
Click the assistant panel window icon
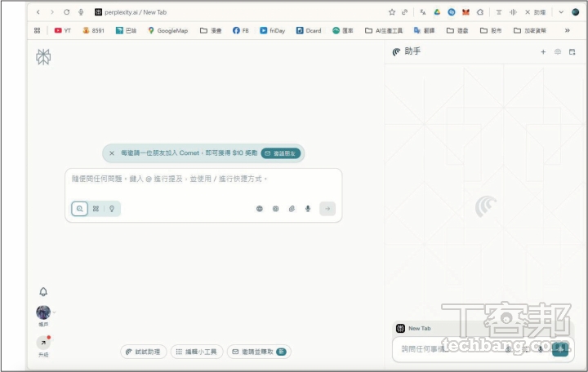tap(572, 52)
